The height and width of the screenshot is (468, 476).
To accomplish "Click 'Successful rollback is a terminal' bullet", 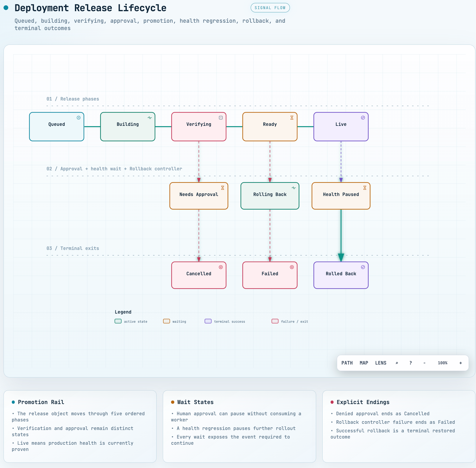I will click(x=393, y=434).
